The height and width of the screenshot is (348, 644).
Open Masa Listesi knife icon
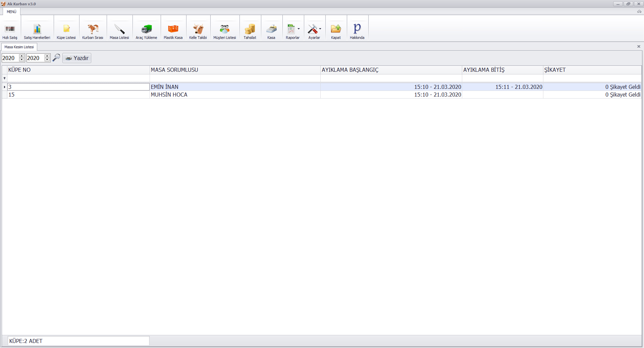coord(119,29)
